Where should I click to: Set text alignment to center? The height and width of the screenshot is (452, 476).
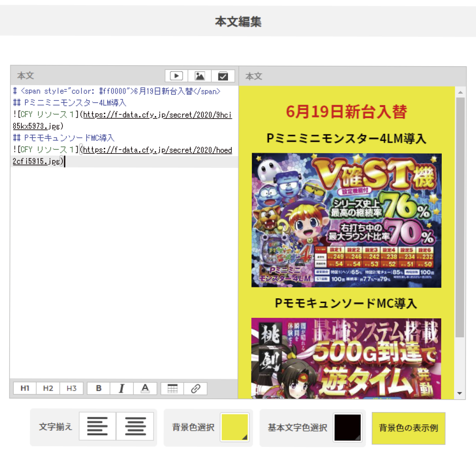point(135,426)
